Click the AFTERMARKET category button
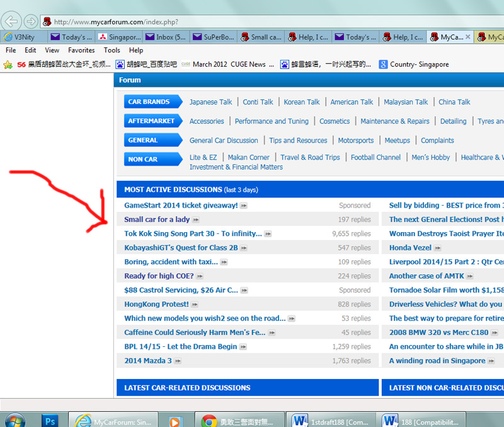The height and width of the screenshot is (427, 504). click(x=153, y=121)
